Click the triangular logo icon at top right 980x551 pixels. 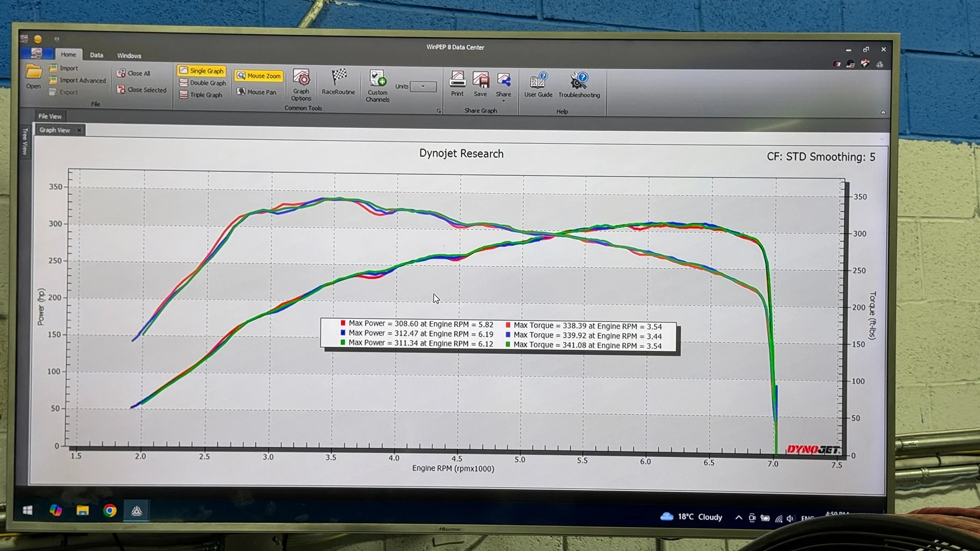(880, 64)
